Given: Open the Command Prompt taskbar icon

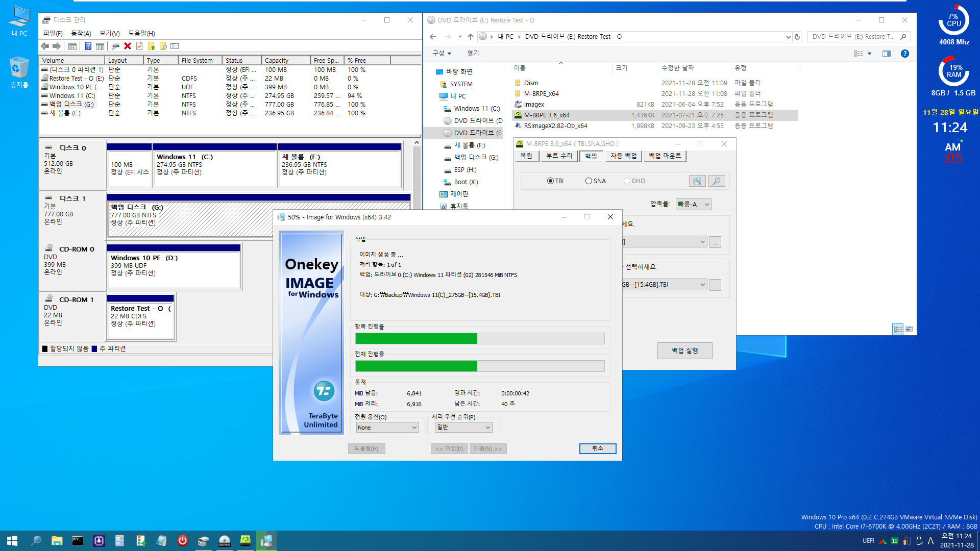Looking at the screenshot, I should tap(78, 541).
